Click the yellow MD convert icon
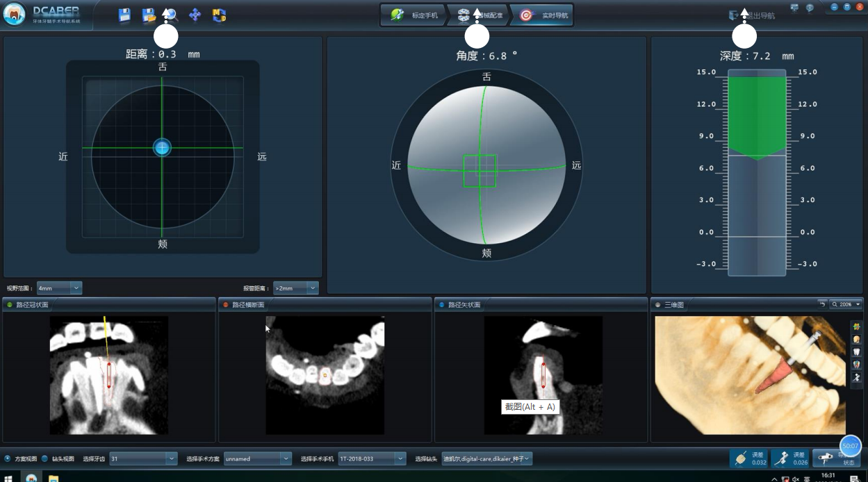 pos(219,15)
